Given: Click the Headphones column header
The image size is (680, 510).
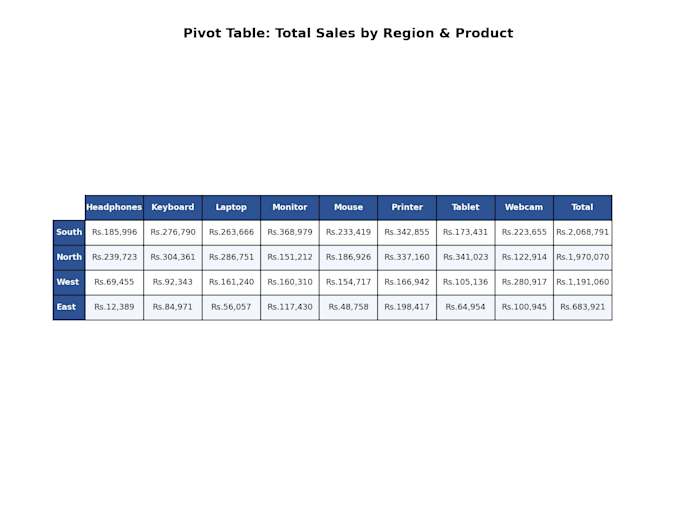Looking at the screenshot, I should click(x=114, y=207).
